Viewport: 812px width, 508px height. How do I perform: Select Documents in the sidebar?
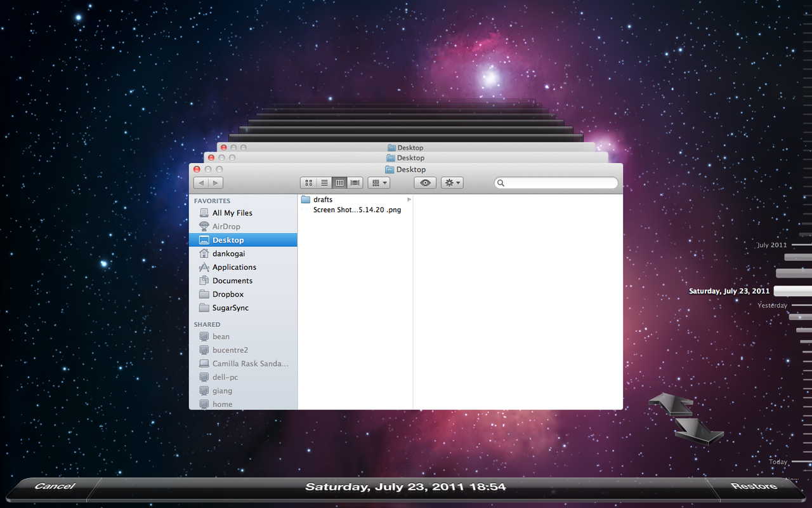243,281
